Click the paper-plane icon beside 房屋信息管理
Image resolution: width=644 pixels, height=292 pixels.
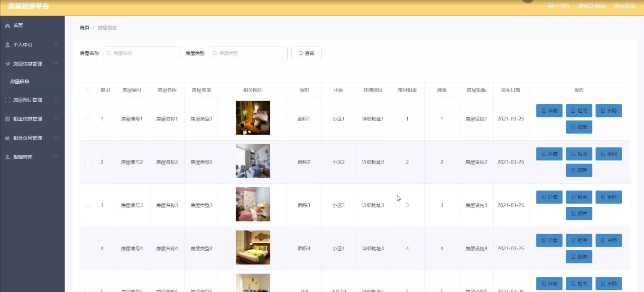[8, 64]
